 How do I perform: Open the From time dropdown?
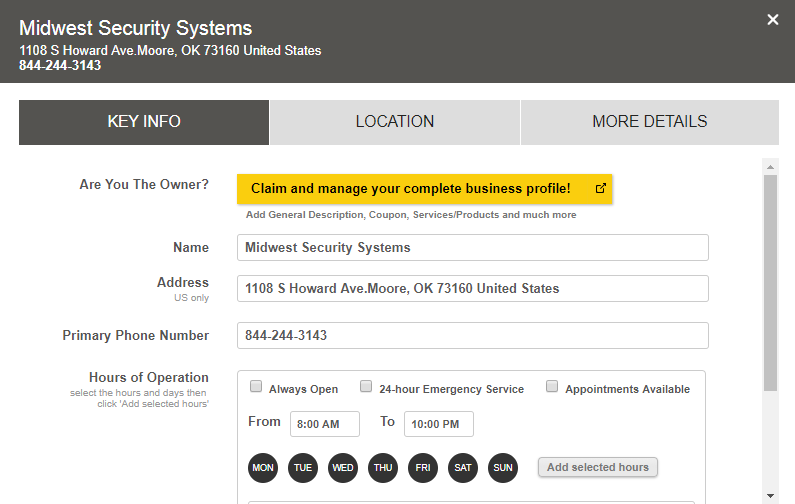coord(324,424)
